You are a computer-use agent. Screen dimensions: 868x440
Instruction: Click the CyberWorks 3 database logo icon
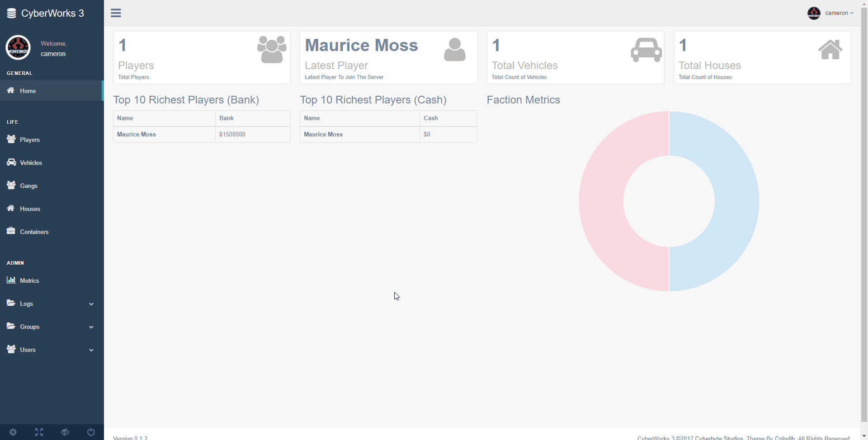point(12,14)
